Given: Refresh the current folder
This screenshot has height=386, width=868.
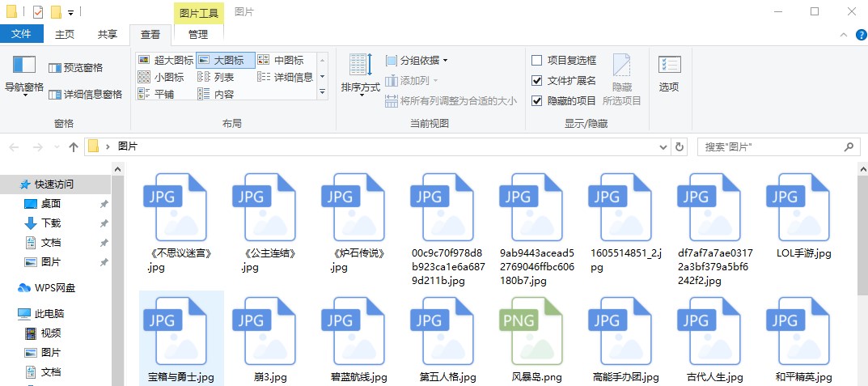Looking at the screenshot, I should point(680,147).
